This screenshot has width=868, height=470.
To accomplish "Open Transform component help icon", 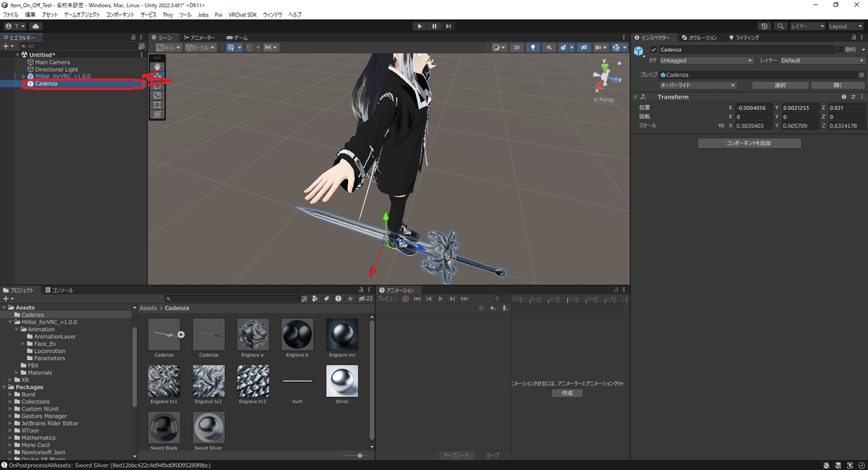I will click(x=843, y=97).
